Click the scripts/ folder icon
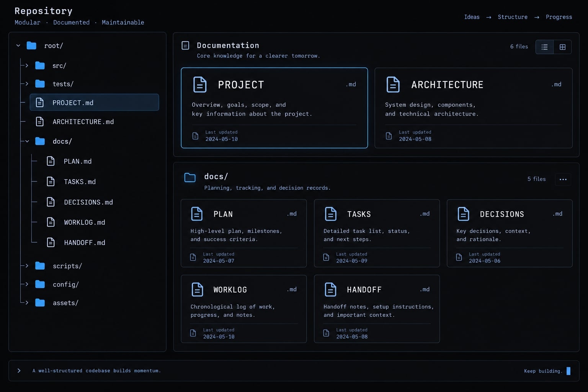 click(40, 266)
